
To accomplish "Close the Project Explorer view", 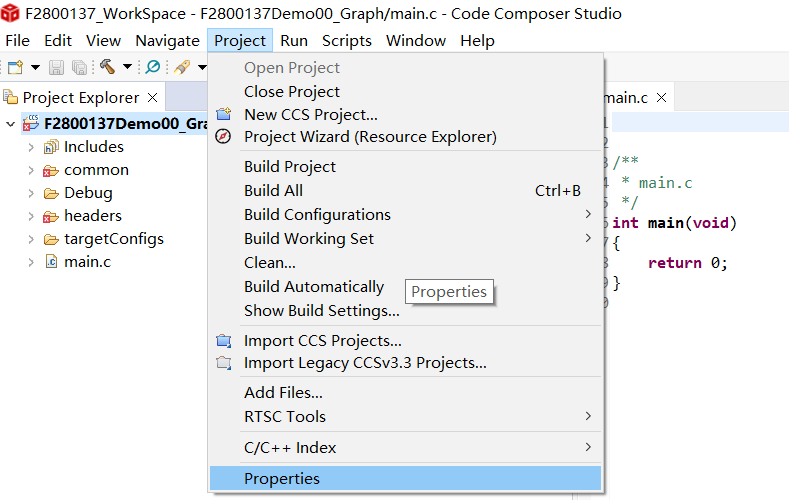I will click(152, 98).
